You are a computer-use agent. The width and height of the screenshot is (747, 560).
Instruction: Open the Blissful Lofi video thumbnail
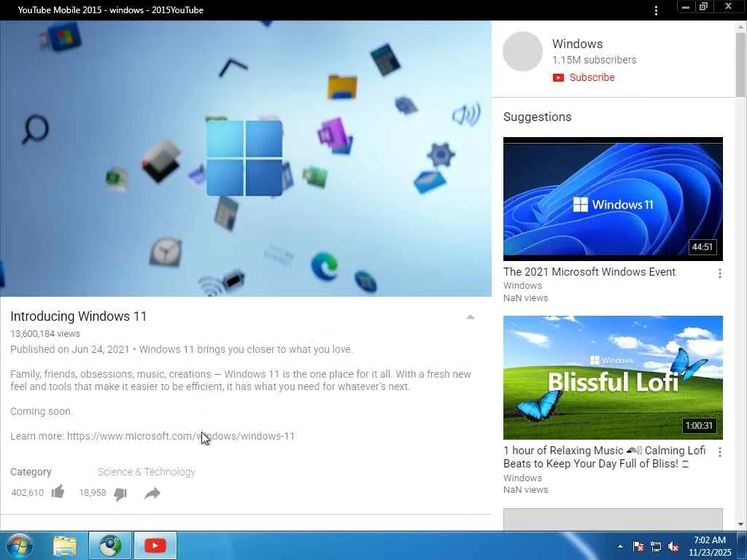click(x=613, y=378)
